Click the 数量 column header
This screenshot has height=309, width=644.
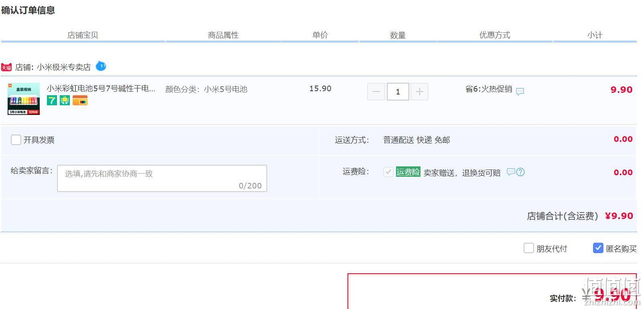click(398, 35)
